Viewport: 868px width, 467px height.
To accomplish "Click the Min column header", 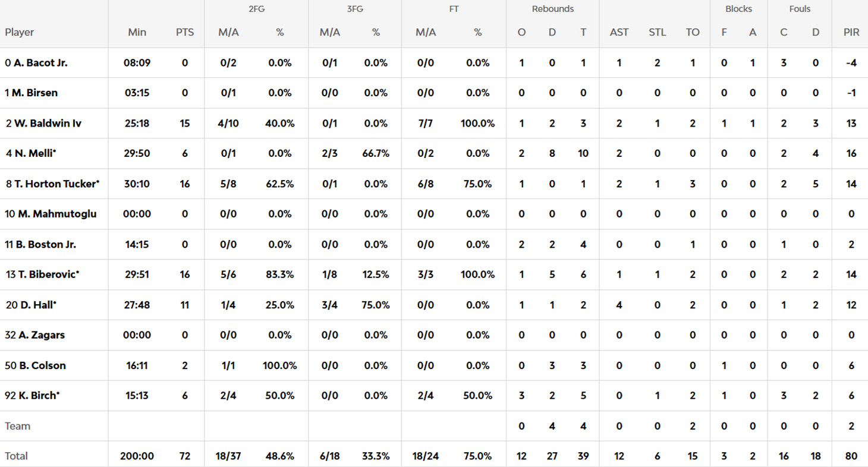I will (x=137, y=33).
